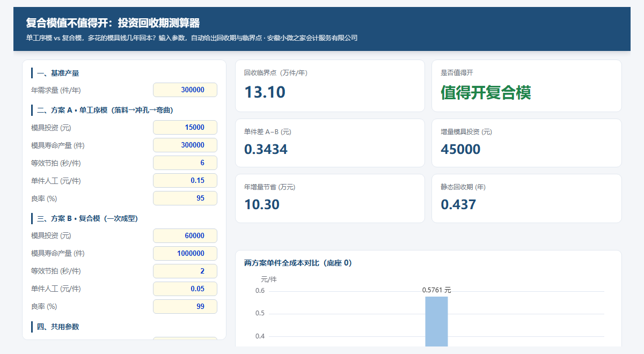Select 方案 B 模具寿命产量 field showing 1000000

pyautogui.click(x=185, y=254)
